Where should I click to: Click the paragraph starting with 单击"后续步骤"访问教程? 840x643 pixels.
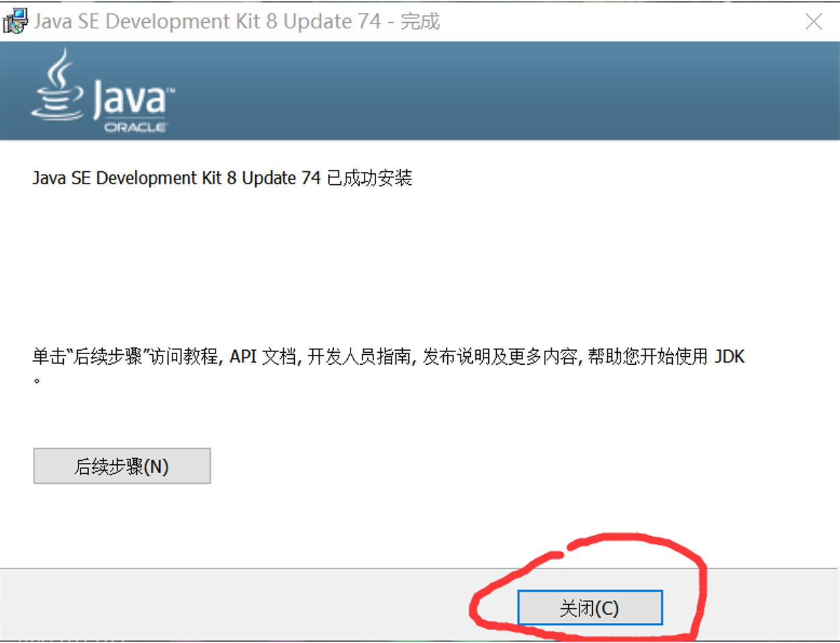tap(389, 366)
